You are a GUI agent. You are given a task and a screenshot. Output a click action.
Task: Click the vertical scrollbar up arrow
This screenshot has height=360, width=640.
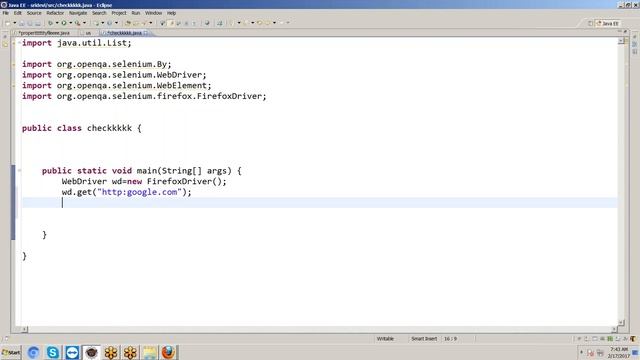click(621, 41)
